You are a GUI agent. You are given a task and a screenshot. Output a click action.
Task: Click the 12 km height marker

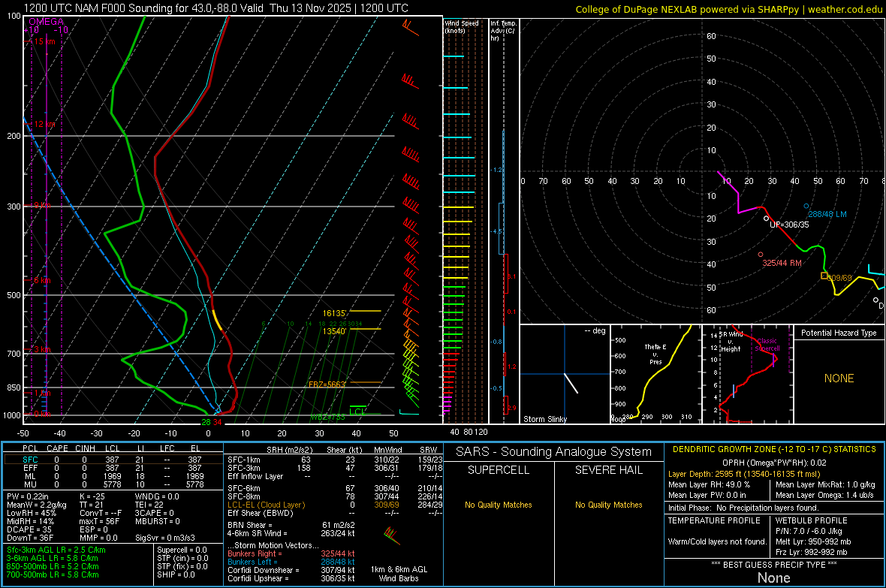tap(44, 124)
